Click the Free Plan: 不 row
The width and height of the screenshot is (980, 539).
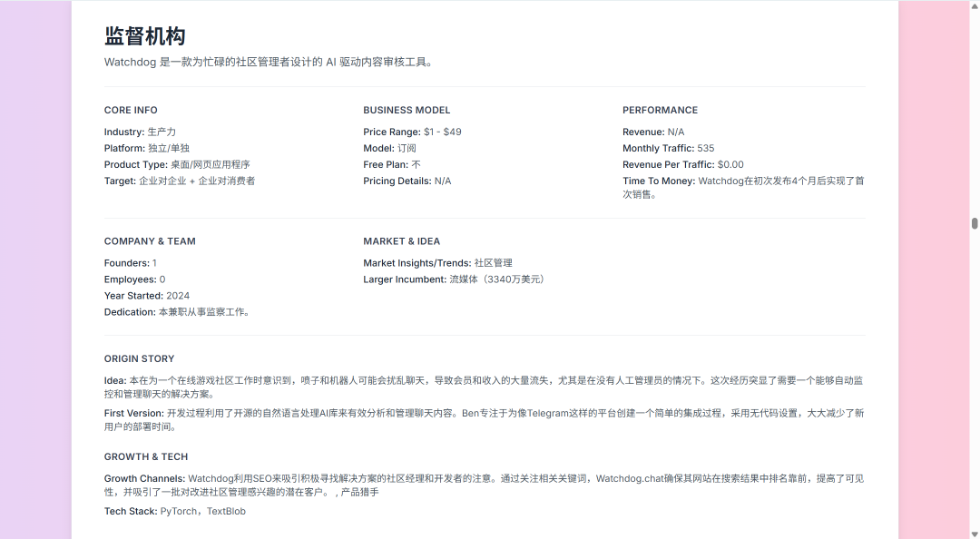click(392, 164)
